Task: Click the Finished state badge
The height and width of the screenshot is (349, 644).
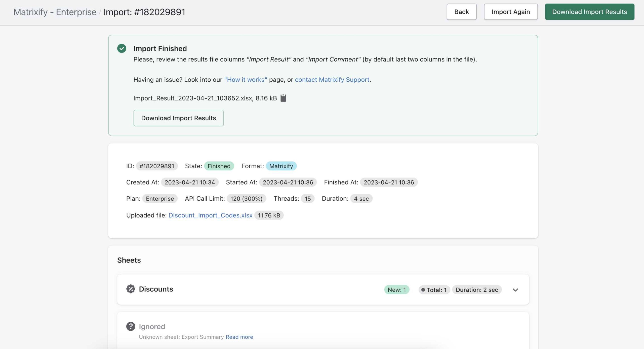Action: 219,166
